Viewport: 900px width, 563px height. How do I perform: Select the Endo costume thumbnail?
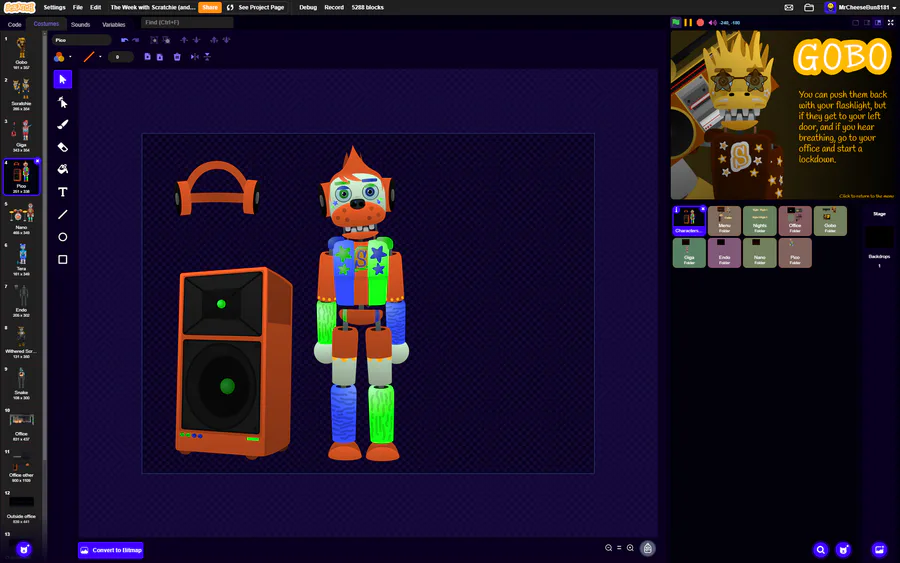tap(21, 300)
